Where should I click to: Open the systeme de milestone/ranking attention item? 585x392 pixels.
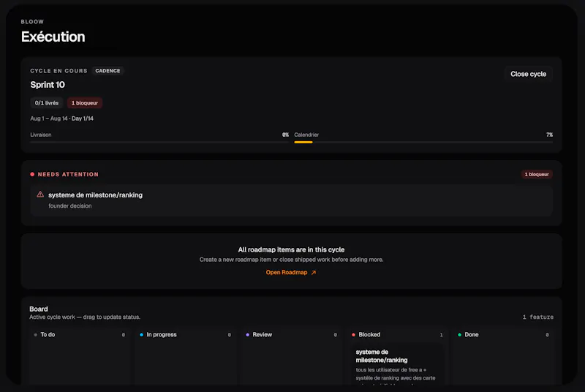coord(291,200)
